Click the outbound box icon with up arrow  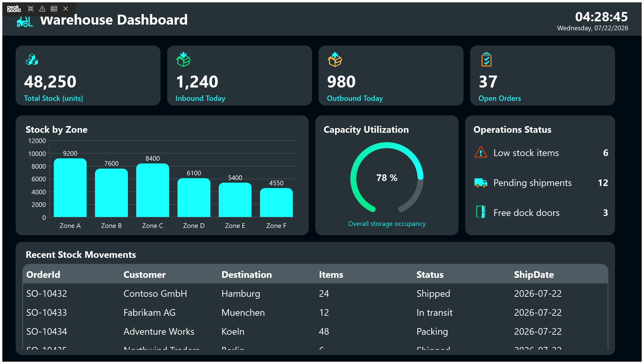(x=335, y=59)
